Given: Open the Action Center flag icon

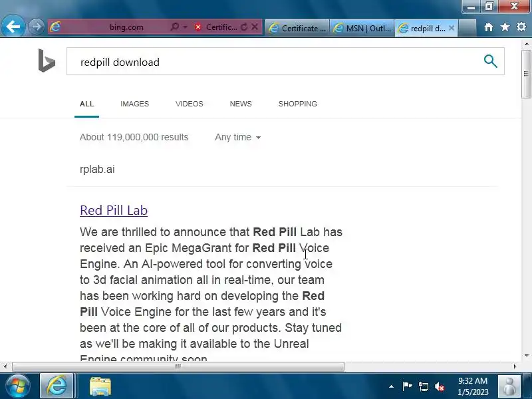Looking at the screenshot, I should click(407, 386).
